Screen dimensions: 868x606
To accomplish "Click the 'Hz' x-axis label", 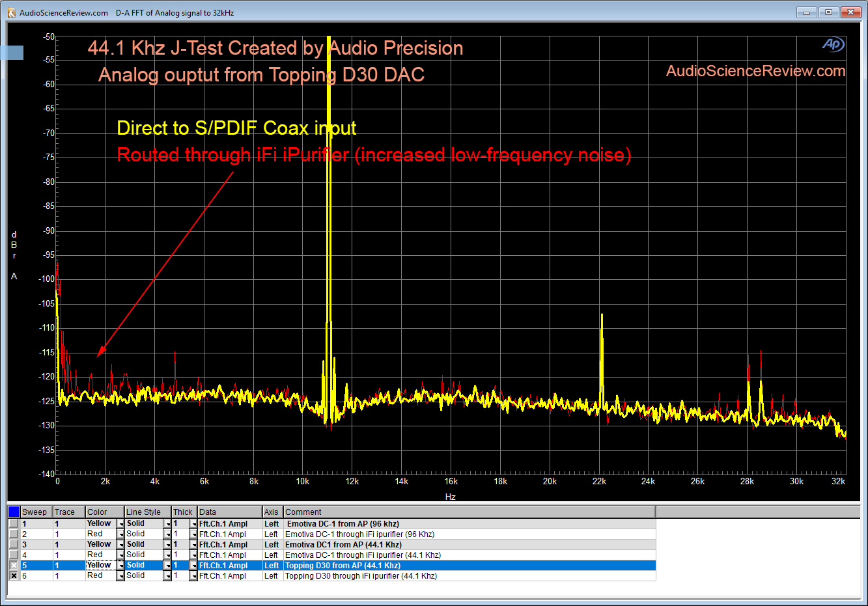I will coord(451,497).
